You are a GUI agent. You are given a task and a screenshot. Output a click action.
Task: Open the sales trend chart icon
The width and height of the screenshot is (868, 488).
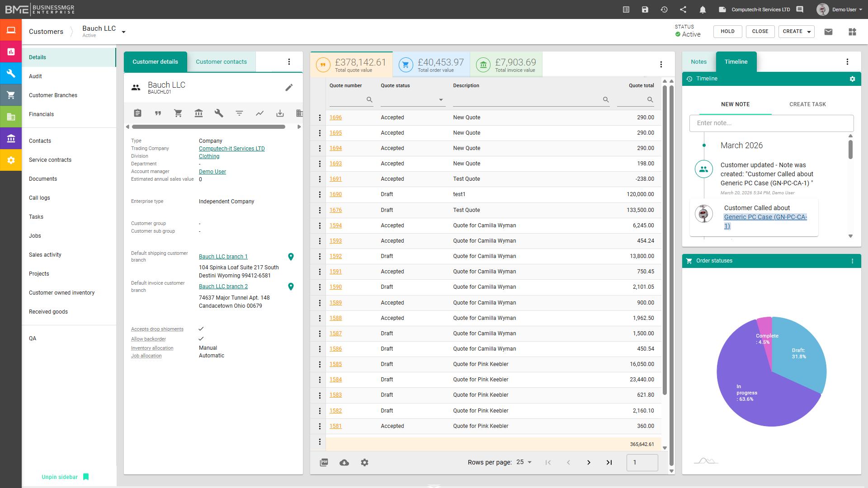tap(259, 113)
